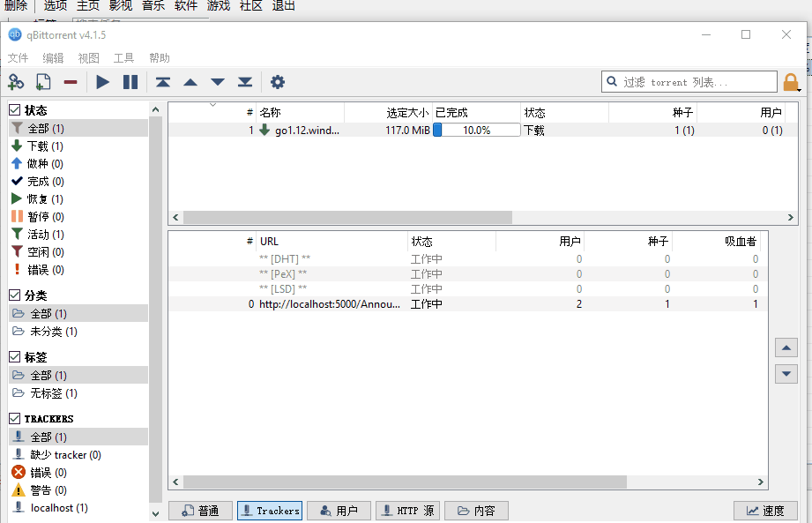The height and width of the screenshot is (523, 812).
Task: Pause torrents with the pause icon
Action: (x=130, y=82)
